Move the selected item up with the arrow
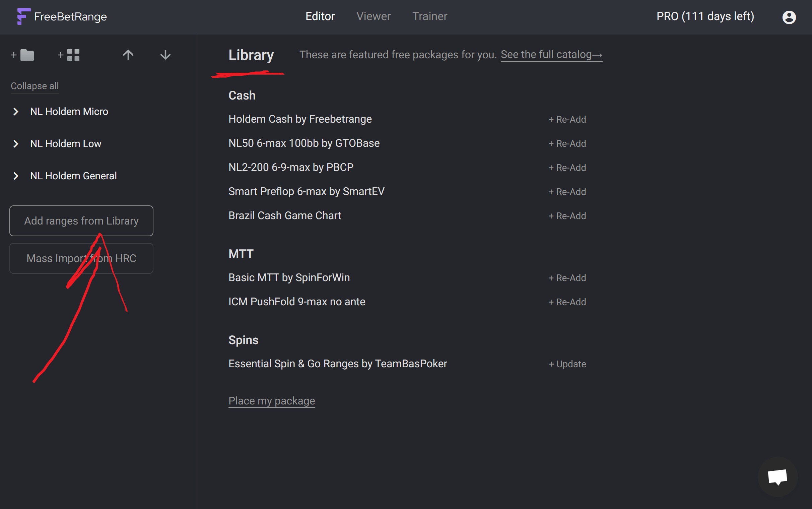 tap(128, 55)
